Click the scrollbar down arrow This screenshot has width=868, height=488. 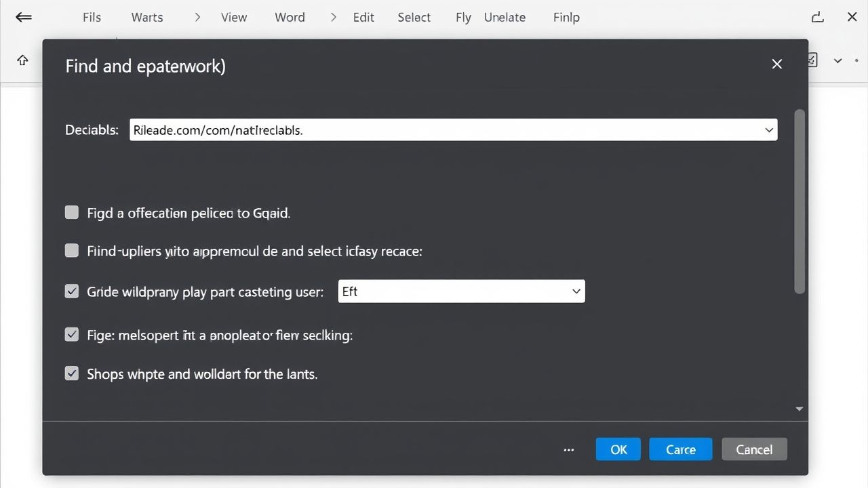tap(800, 409)
